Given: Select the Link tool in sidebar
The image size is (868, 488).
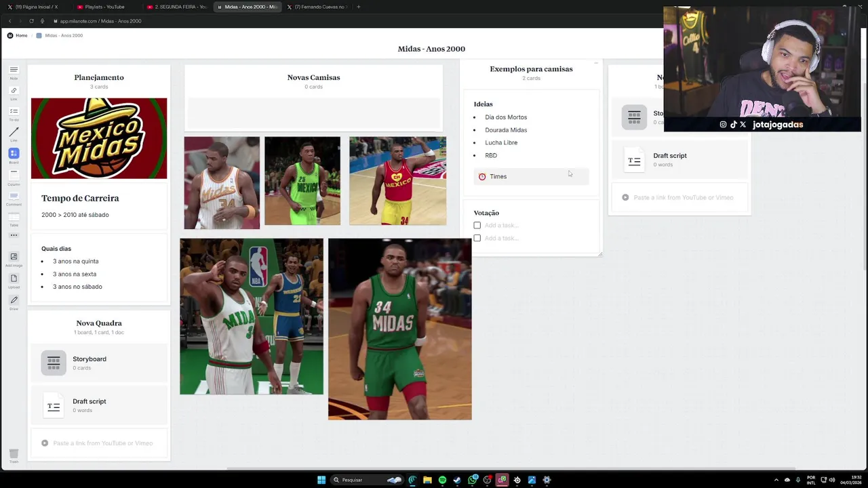Looking at the screenshot, I should pos(14,93).
